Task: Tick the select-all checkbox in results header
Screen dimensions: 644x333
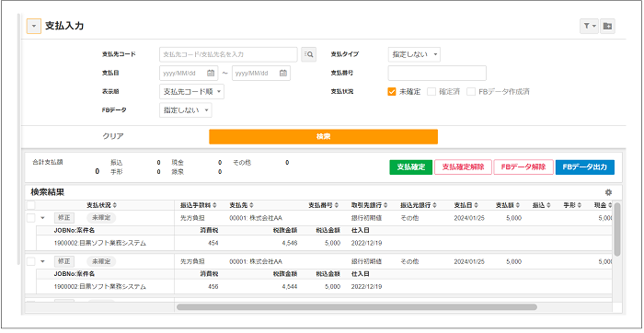Action: coord(31,205)
